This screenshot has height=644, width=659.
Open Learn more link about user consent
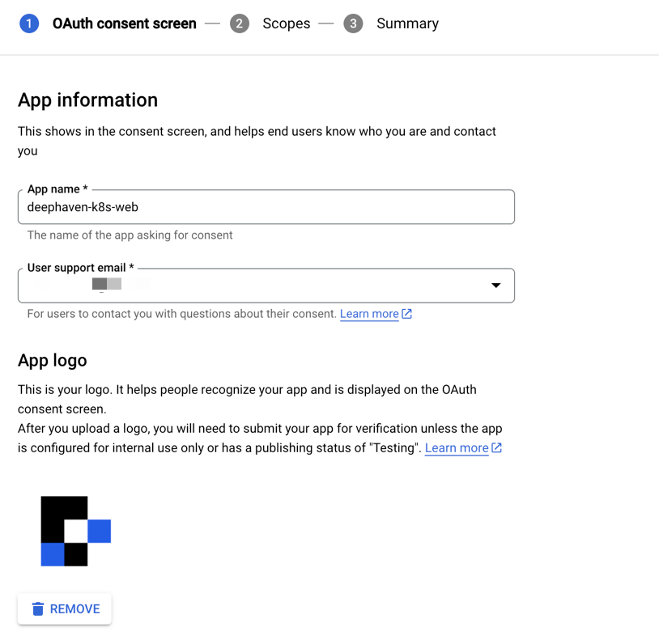click(x=369, y=314)
